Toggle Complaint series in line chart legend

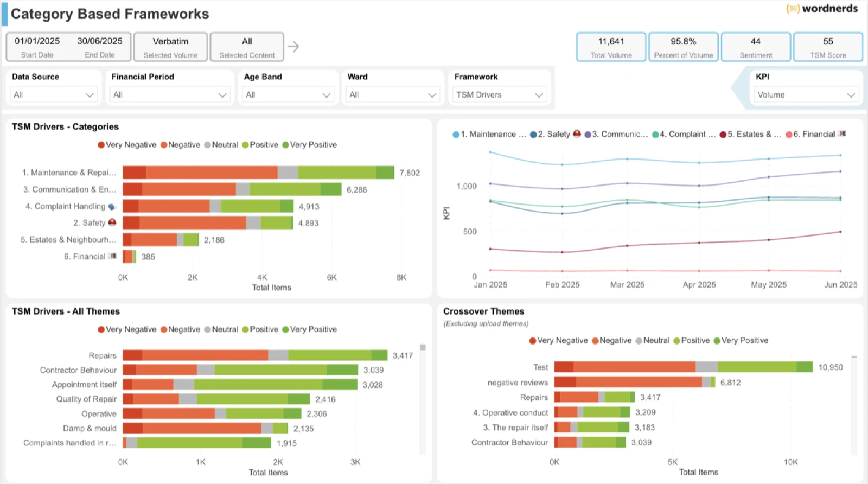coord(684,134)
